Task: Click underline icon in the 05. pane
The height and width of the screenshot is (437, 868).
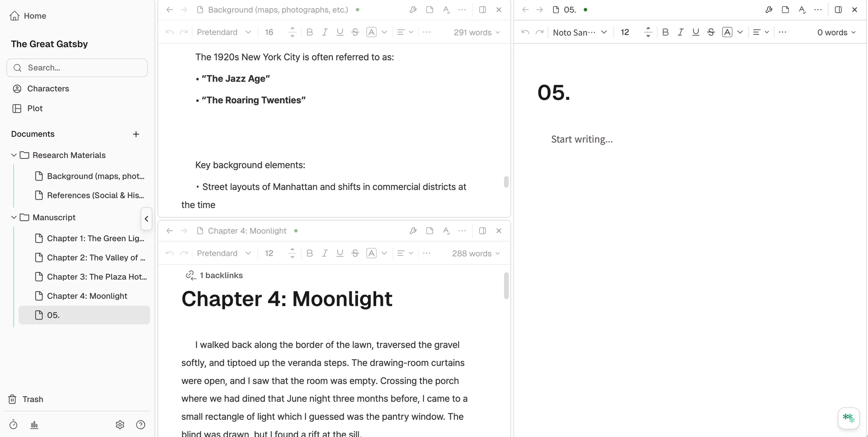Action: (x=696, y=32)
